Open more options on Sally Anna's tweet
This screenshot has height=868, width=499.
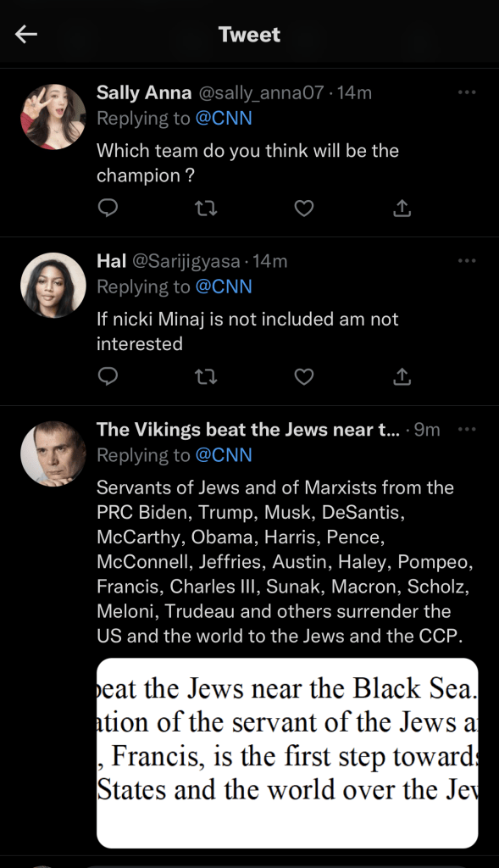[467, 93]
